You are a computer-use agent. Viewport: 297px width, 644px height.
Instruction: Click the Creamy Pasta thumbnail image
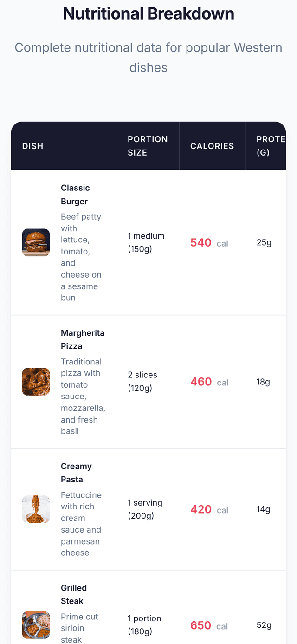tap(36, 509)
